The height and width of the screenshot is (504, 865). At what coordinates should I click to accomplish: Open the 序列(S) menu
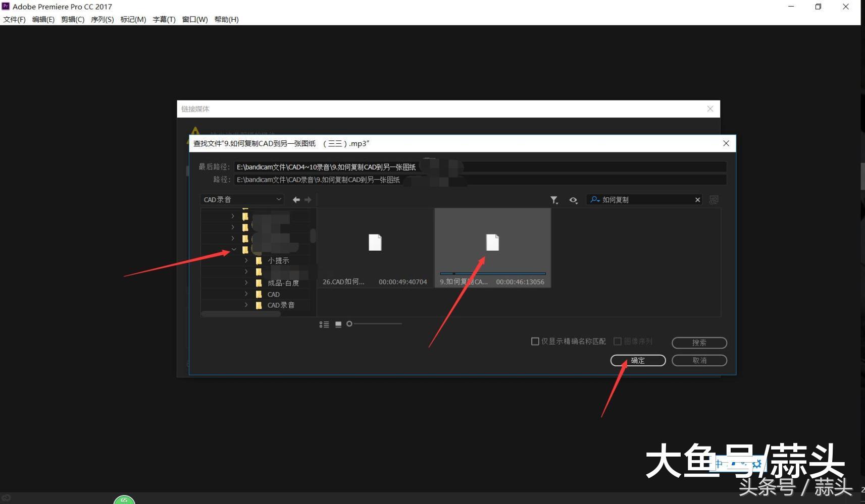tap(103, 19)
